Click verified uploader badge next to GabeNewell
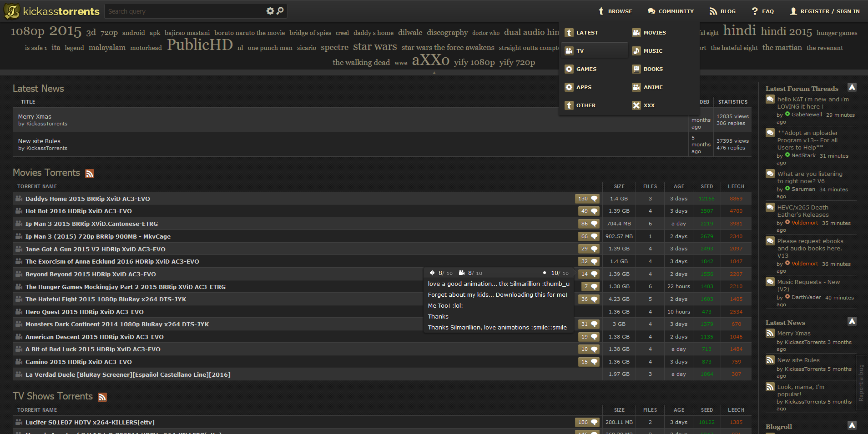Viewport: 868px width, 434px height. pos(787,115)
